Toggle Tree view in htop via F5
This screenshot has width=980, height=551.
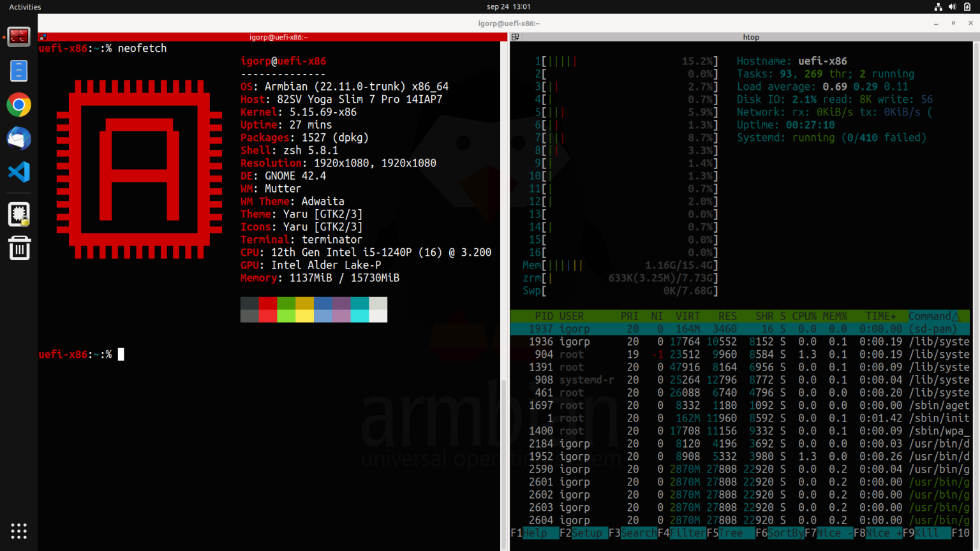tap(732, 533)
